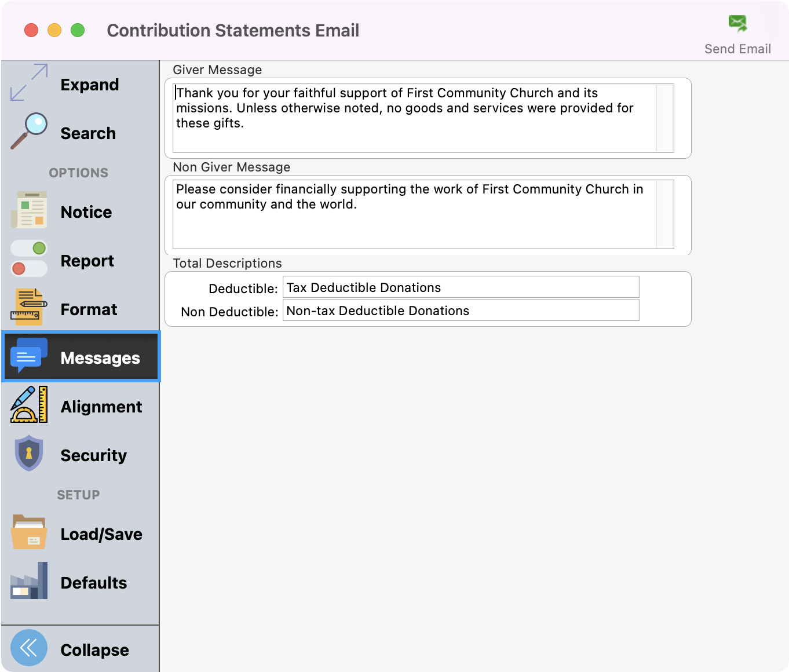Switch to the Security label in the sidebar
The width and height of the screenshot is (789, 672).
pos(94,455)
